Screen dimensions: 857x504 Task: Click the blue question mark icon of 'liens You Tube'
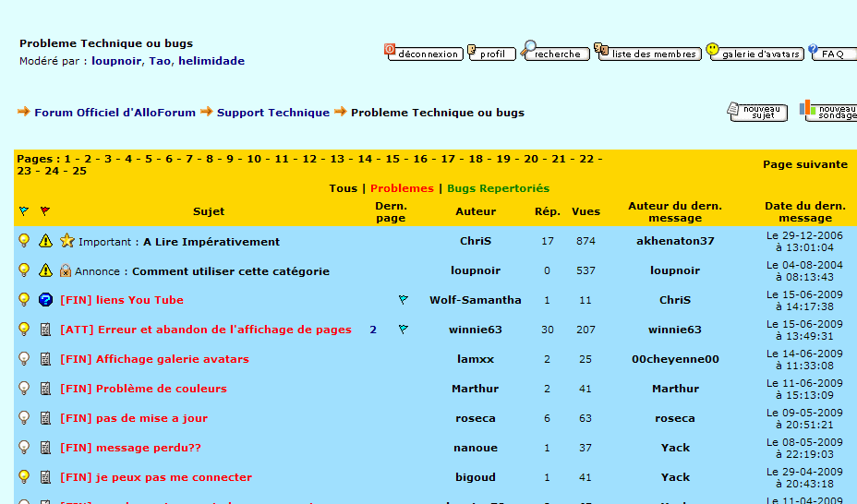(45, 300)
